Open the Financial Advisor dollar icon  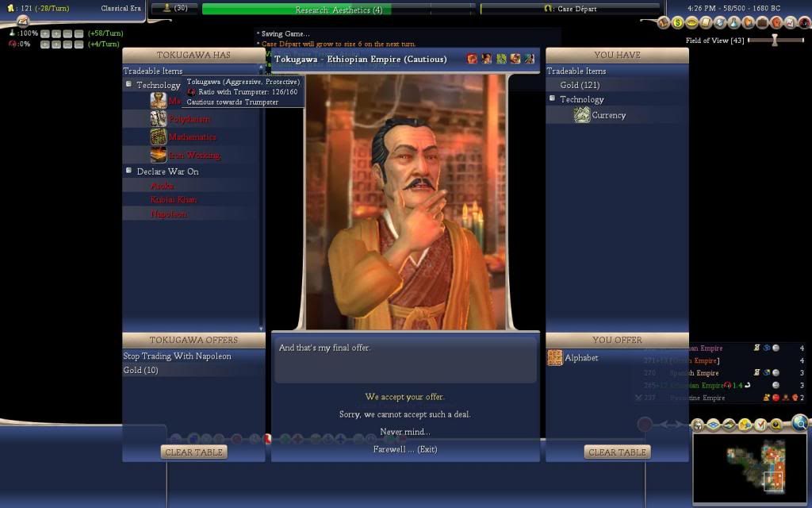[677, 22]
